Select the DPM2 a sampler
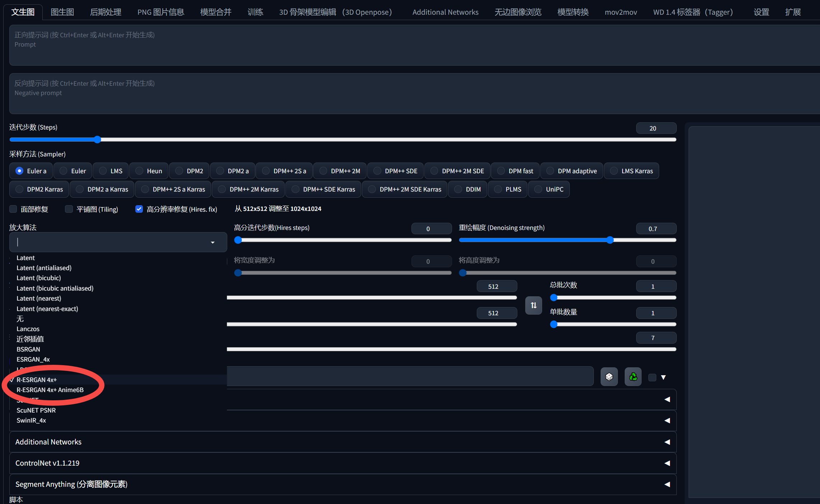 233,171
